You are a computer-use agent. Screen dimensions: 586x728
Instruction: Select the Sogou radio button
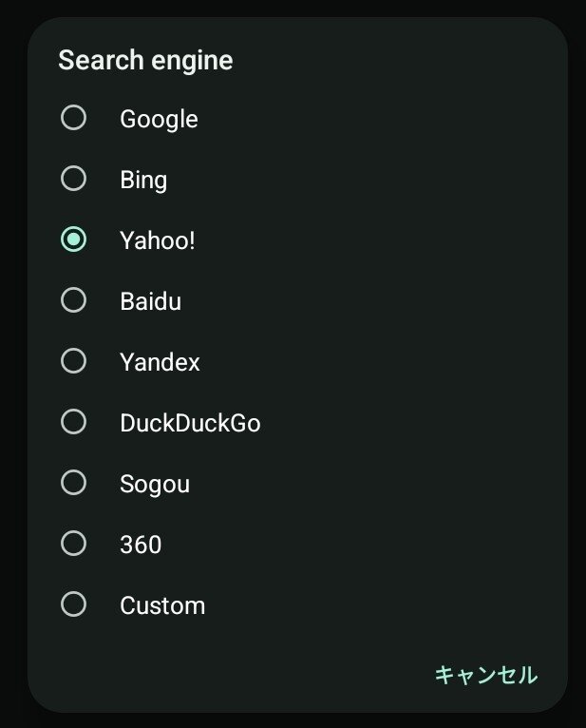[73, 483]
